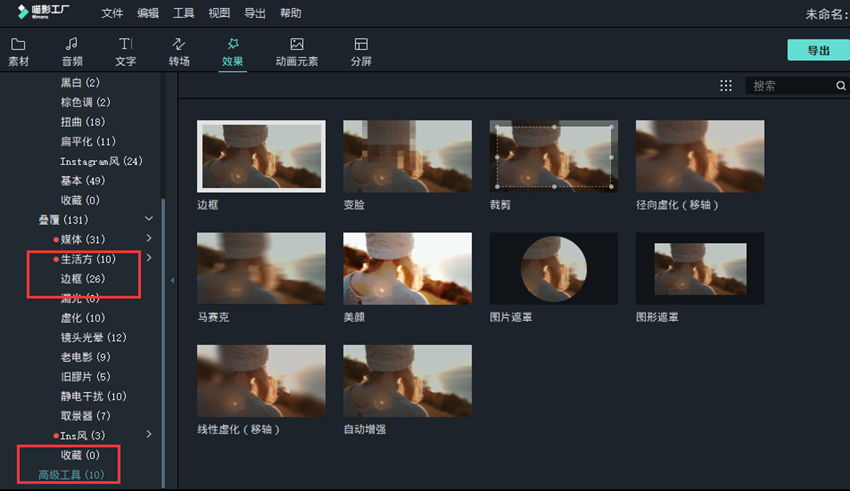
Task: Select the 老电影 (9) subcategory
Action: point(85,357)
